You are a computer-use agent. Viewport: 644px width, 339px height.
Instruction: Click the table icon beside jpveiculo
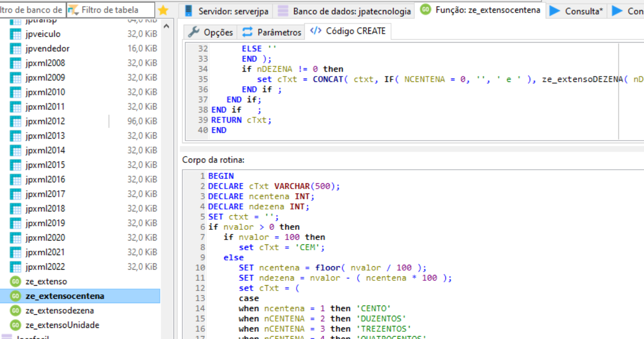pos(16,34)
